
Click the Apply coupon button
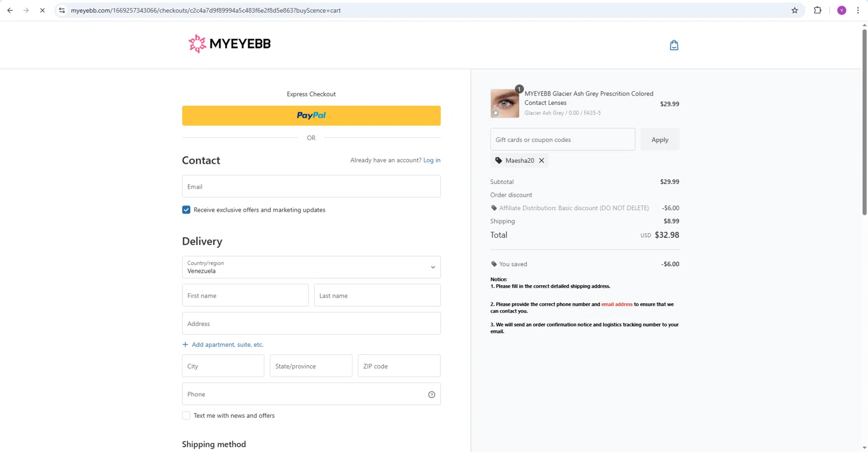click(x=660, y=139)
